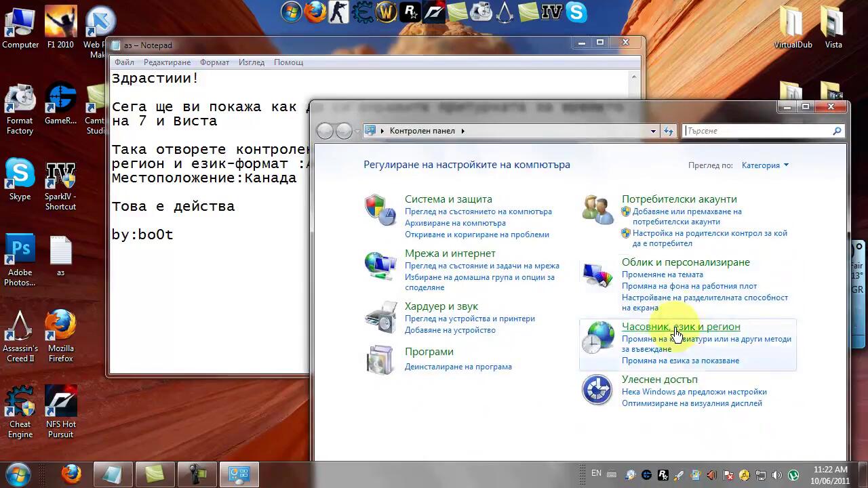This screenshot has width=868, height=488.
Task: Click the Programs category icon
Action: [x=380, y=359]
